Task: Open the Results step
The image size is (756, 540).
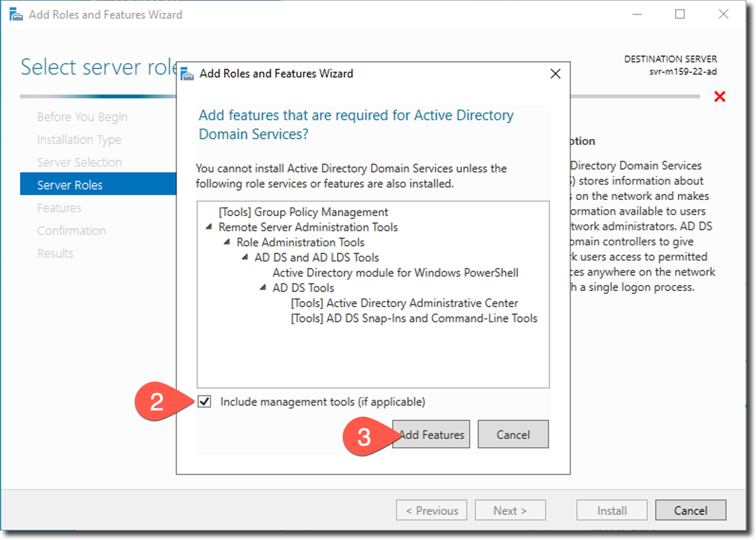Action: pyautogui.click(x=56, y=253)
